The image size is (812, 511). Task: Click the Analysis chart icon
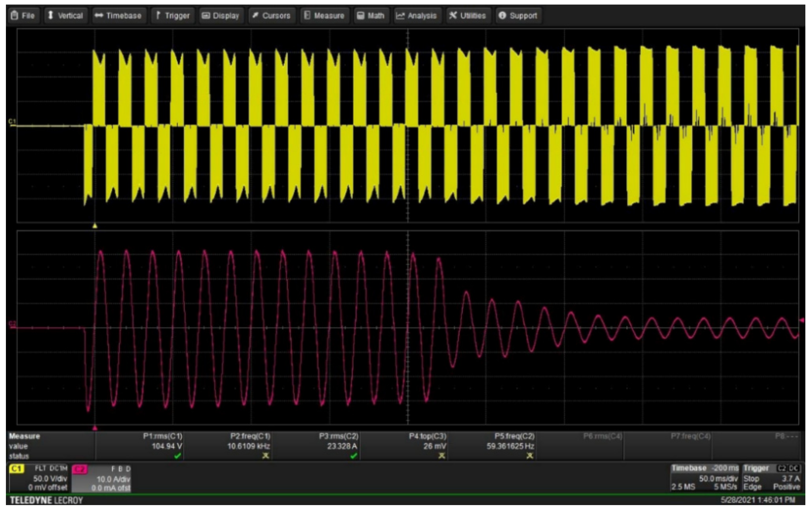tap(400, 16)
